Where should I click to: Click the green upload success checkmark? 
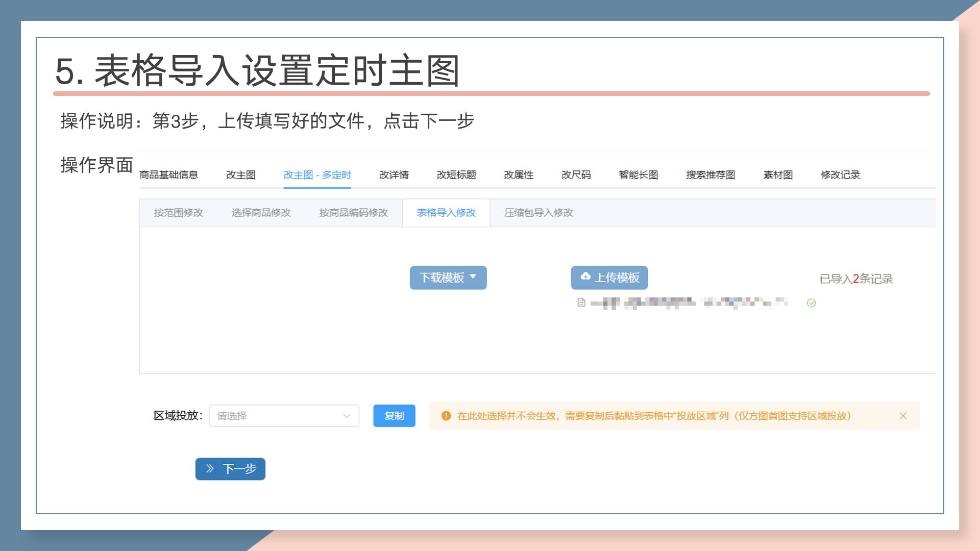click(x=811, y=303)
